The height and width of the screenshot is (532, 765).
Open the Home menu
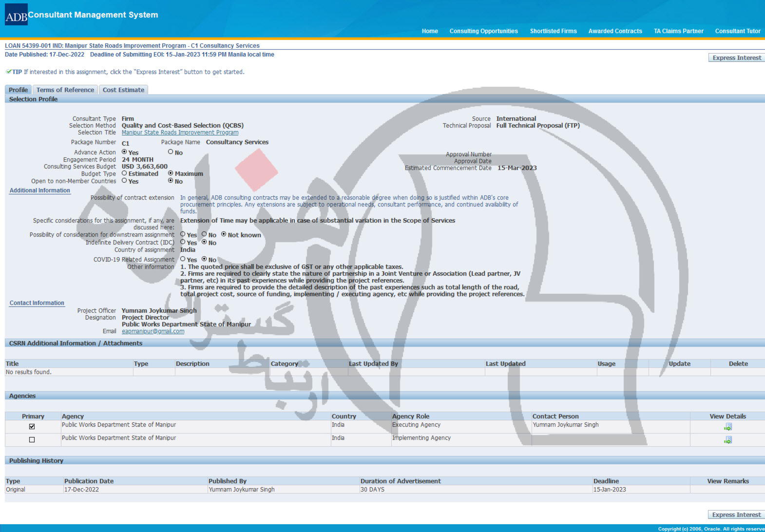tap(430, 31)
